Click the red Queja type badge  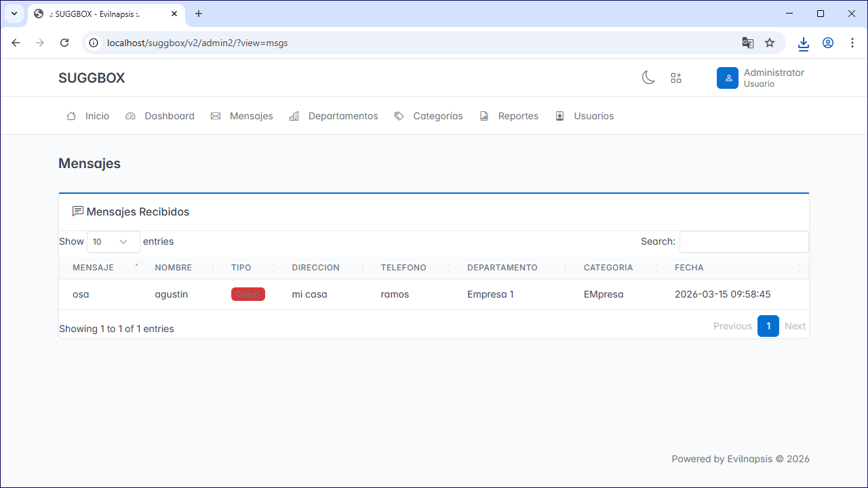pos(248,294)
